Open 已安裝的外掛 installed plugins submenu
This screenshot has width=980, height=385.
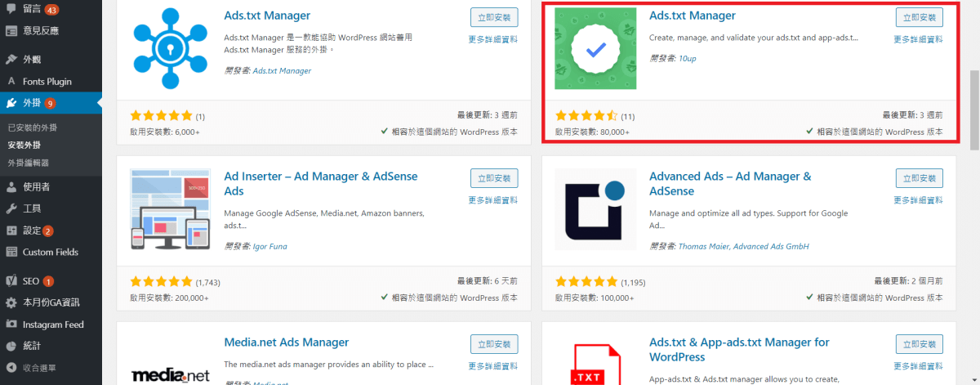tap(33, 128)
